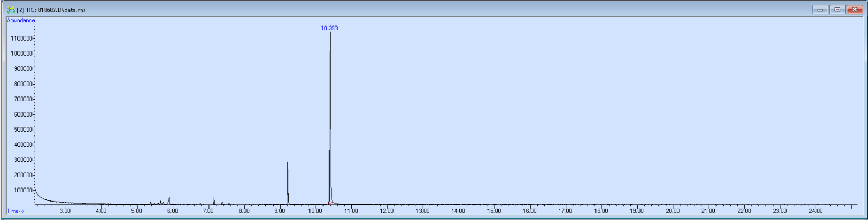Click the 17.00 time axis label
Screen dimensions: 868x220
[566, 211]
